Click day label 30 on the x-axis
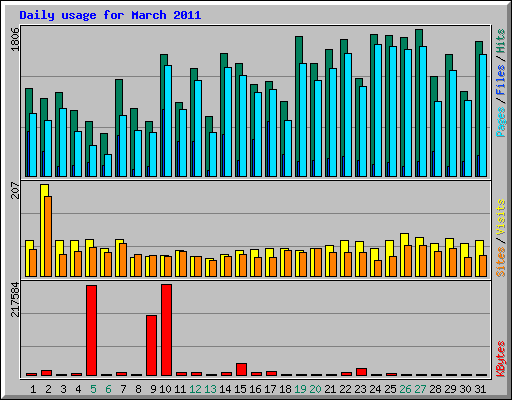This screenshot has height=400, width=512. click(465, 389)
